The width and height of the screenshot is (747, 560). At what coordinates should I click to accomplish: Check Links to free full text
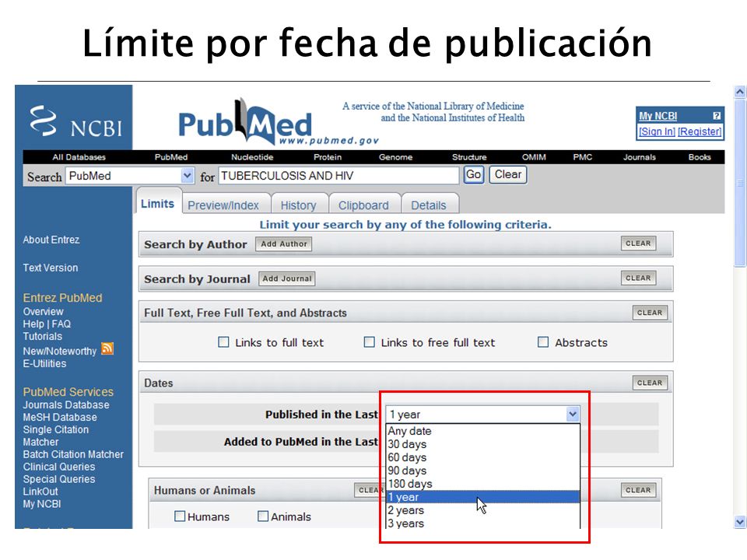point(369,342)
